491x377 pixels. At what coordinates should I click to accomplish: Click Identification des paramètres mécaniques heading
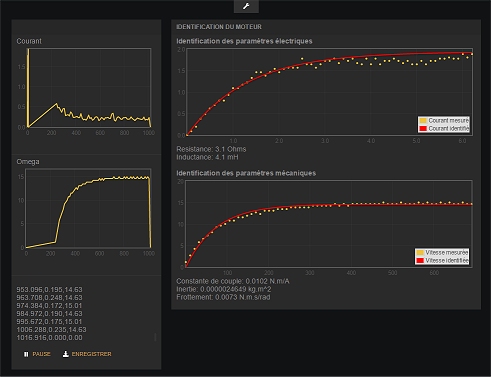[x=246, y=173]
